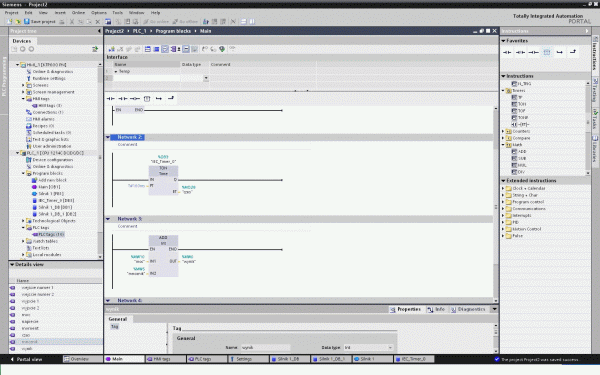
Task: Click the Save project toolbar icon
Action: tap(27, 22)
